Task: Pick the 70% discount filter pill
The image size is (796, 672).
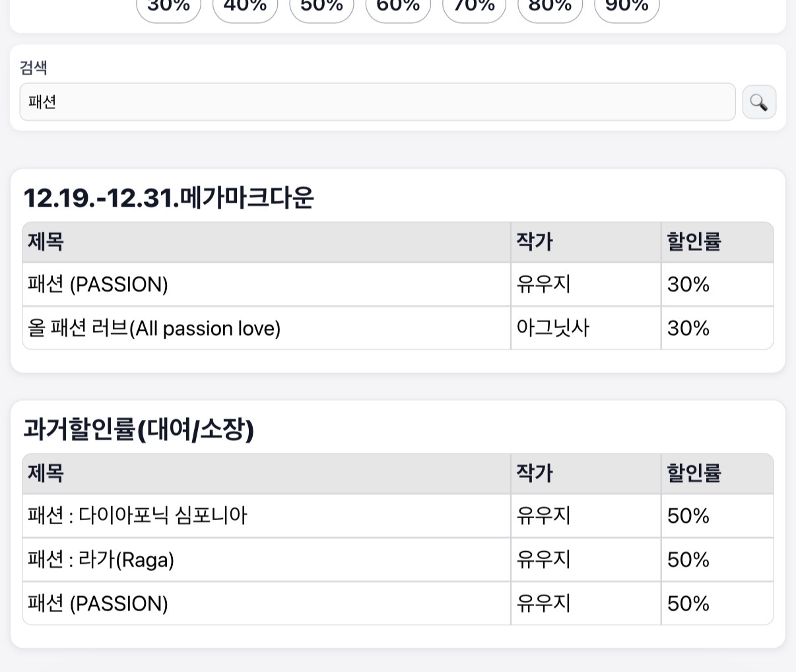Action: 475,8
